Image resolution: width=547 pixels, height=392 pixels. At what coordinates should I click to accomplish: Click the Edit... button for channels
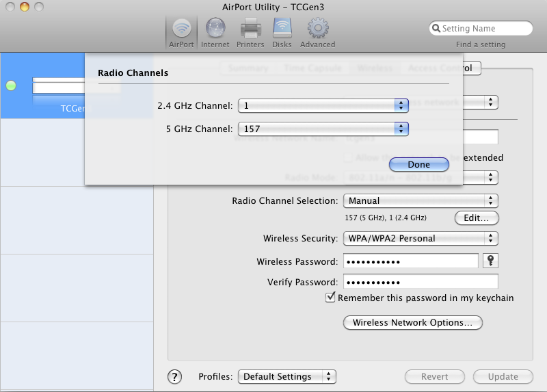pos(477,218)
